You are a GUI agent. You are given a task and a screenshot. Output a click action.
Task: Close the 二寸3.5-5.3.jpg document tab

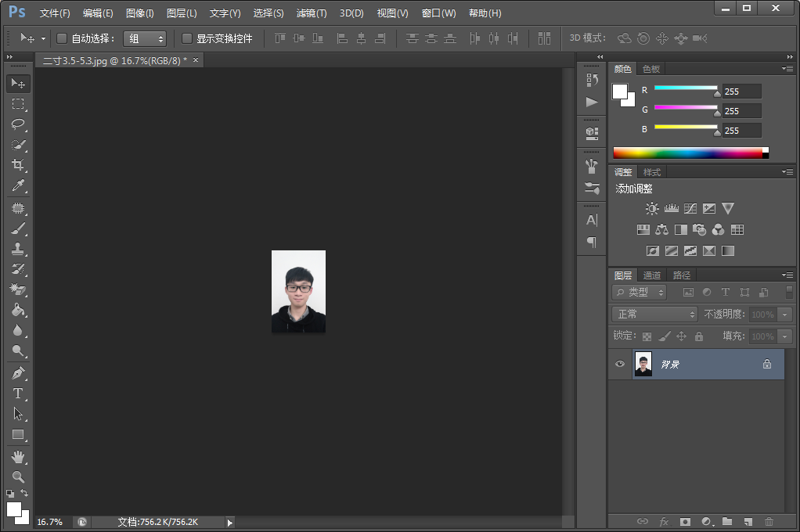196,60
